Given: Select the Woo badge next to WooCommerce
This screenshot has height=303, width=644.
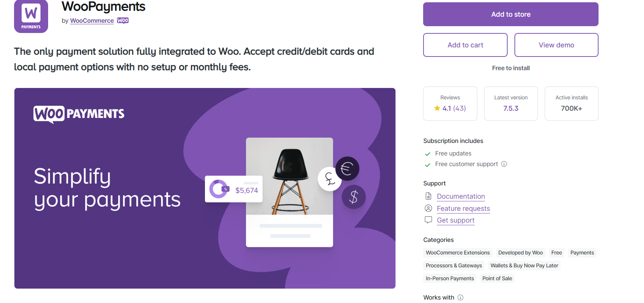Looking at the screenshot, I should [x=123, y=20].
